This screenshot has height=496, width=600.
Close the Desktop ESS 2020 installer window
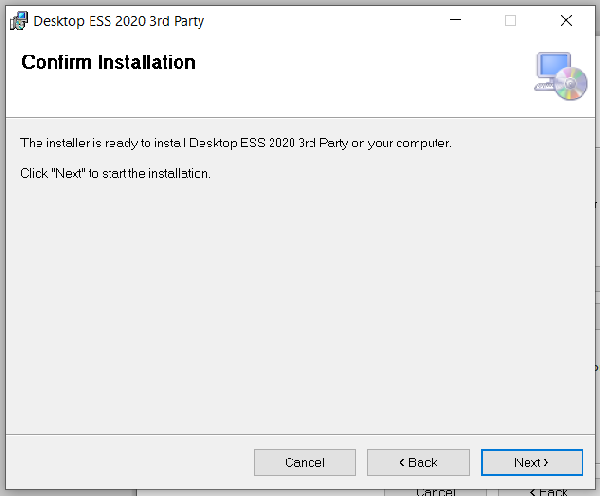pos(566,20)
